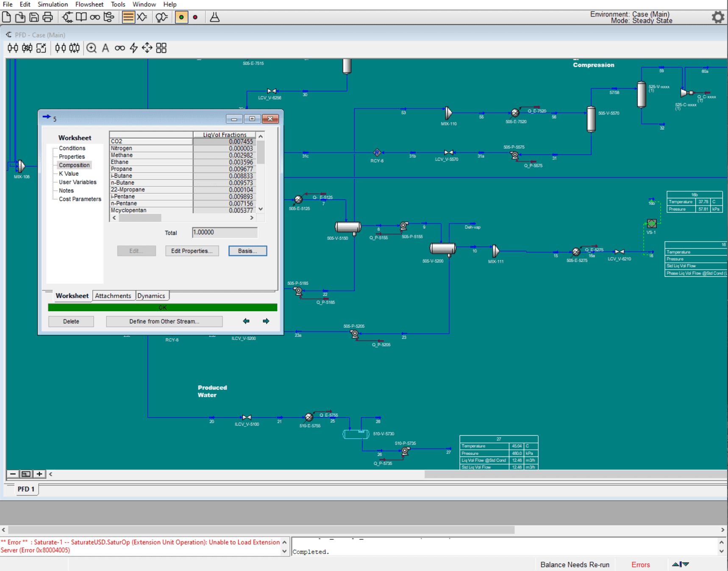
Task: Click PFD zoom out minus button
Action: [13, 474]
